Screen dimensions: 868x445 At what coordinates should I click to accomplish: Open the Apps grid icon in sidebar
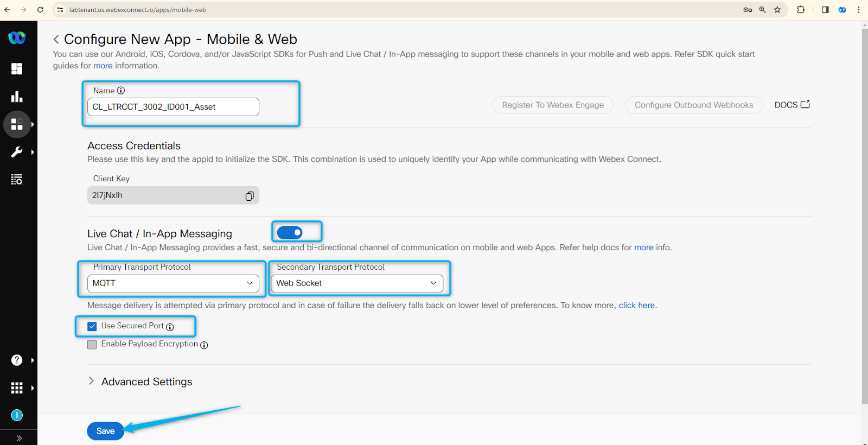pyautogui.click(x=17, y=124)
